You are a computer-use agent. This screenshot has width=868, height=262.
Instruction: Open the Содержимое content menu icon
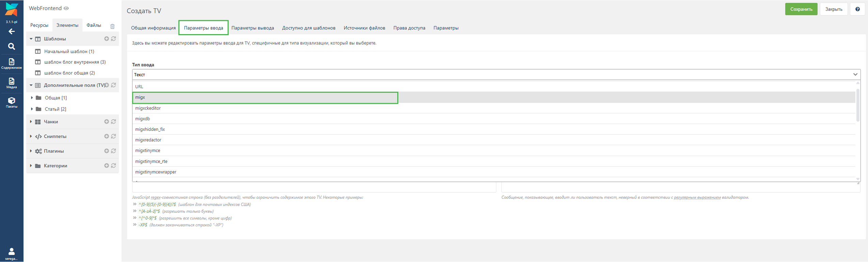click(12, 63)
